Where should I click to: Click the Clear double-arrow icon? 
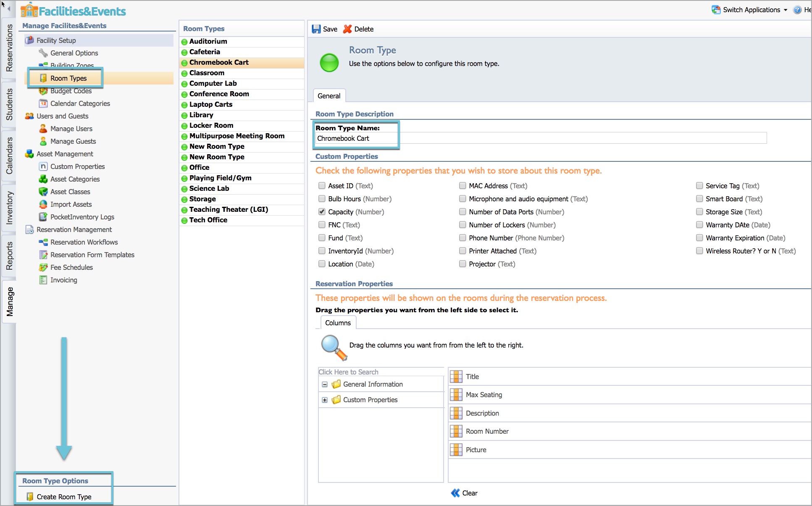(455, 493)
